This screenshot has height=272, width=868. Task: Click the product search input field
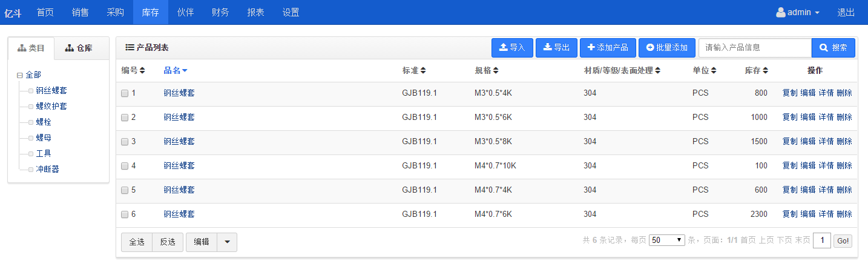point(755,48)
